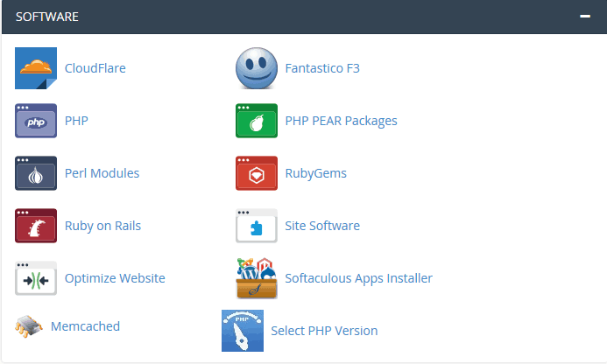
Task: Open the CloudFlare text link
Action: click(x=95, y=68)
